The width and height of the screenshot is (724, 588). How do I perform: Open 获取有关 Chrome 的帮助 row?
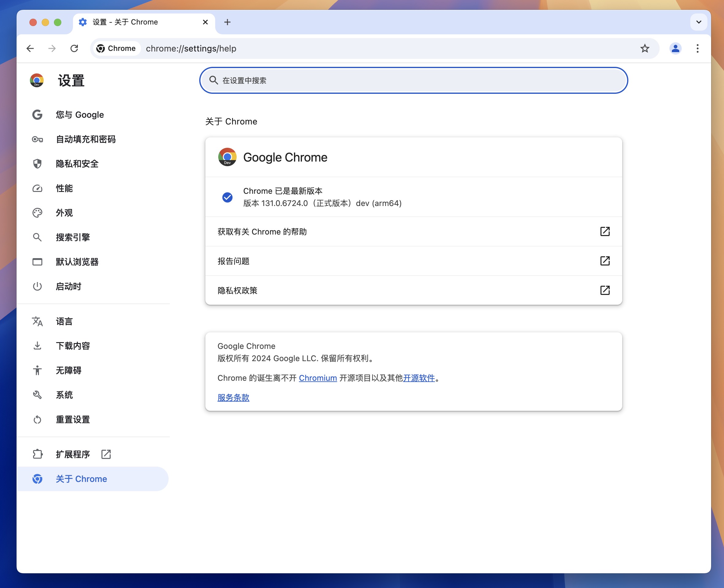point(413,232)
